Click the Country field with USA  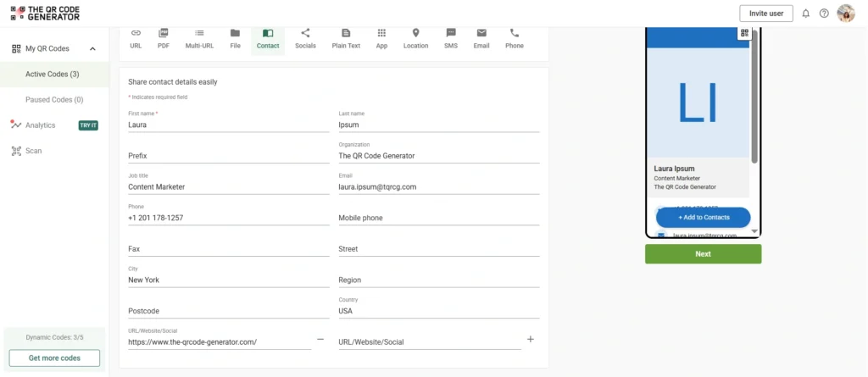(439, 311)
